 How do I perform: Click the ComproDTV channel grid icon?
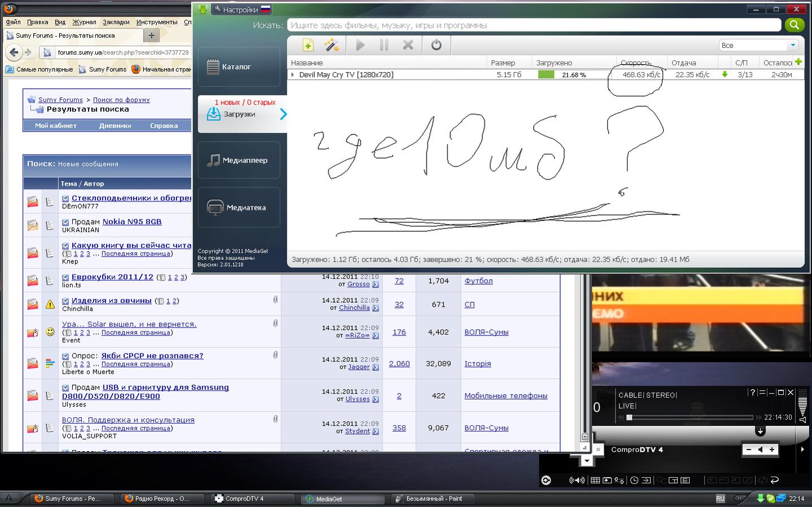[595, 480]
